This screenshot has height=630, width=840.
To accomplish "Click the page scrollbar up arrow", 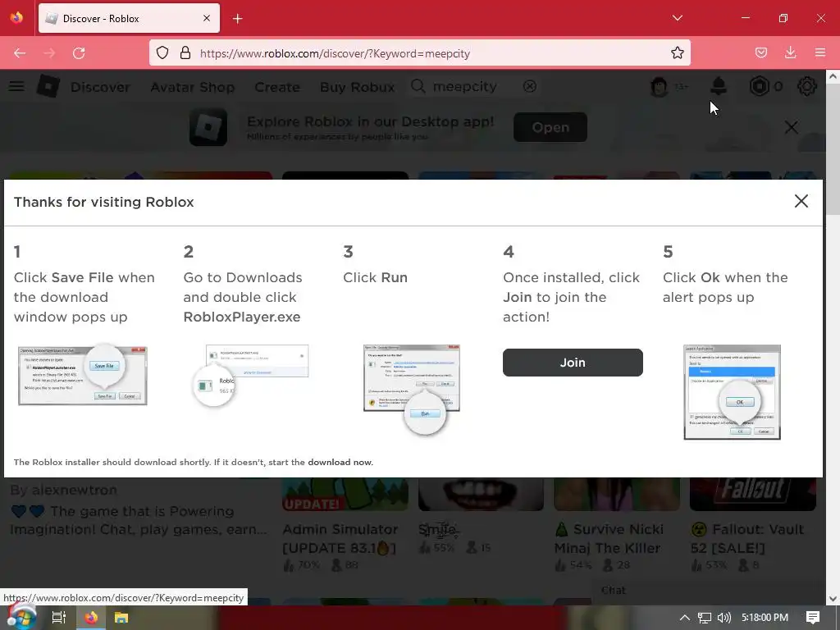I will click(x=833, y=76).
